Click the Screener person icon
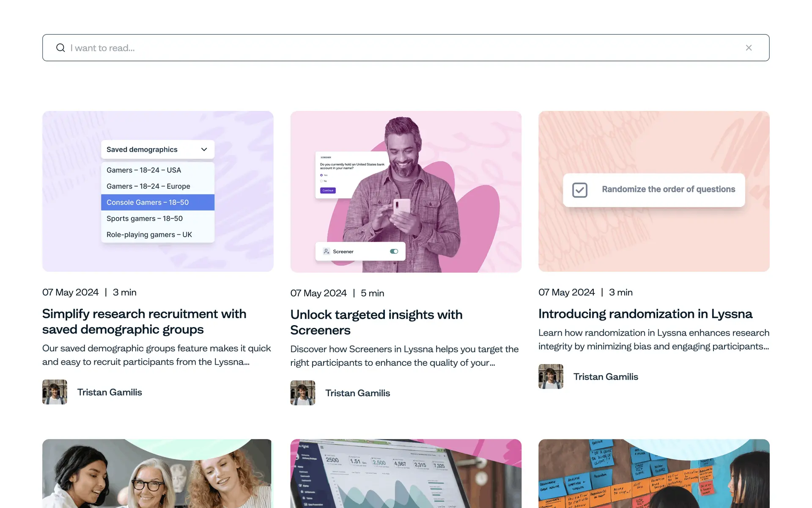812x508 pixels. click(x=326, y=251)
